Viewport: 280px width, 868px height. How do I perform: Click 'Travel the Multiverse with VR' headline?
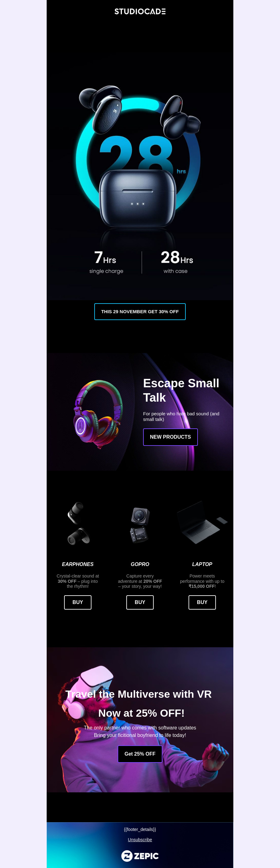click(x=138, y=694)
